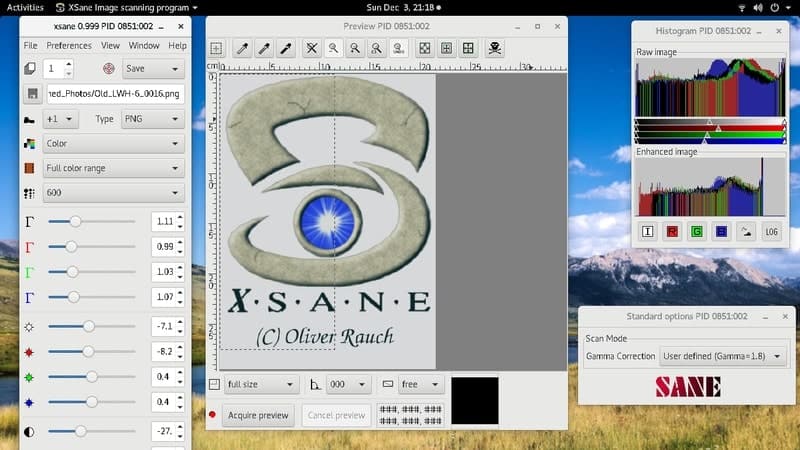The width and height of the screenshot is (800, 450).
Task: Click the auto-raise scan area icon
Action: 446,48
